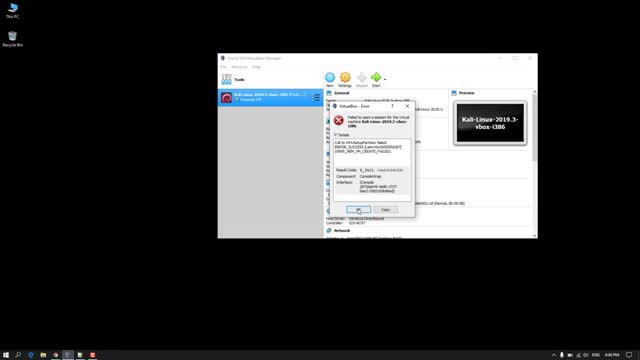Click the help question mark in error dialog
The width and height of the screenshot is (640, 360).
pyautogui.click(x=393, y=106)
